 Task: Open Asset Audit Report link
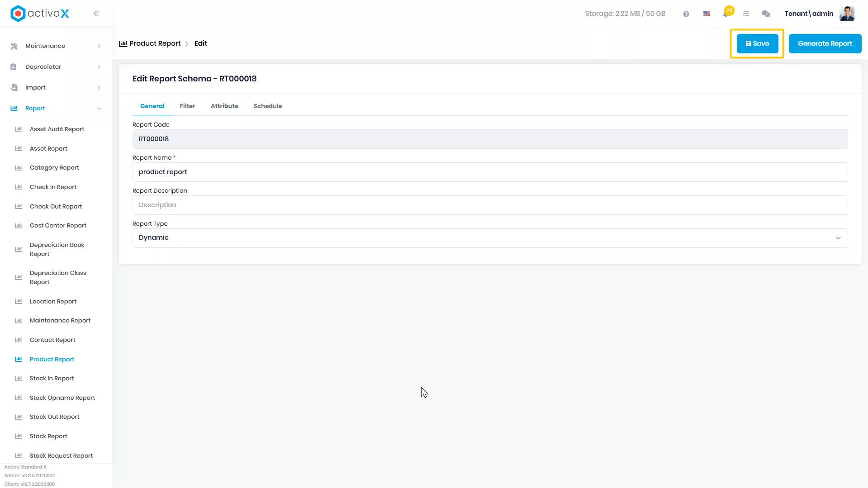[x=57, y=129]
